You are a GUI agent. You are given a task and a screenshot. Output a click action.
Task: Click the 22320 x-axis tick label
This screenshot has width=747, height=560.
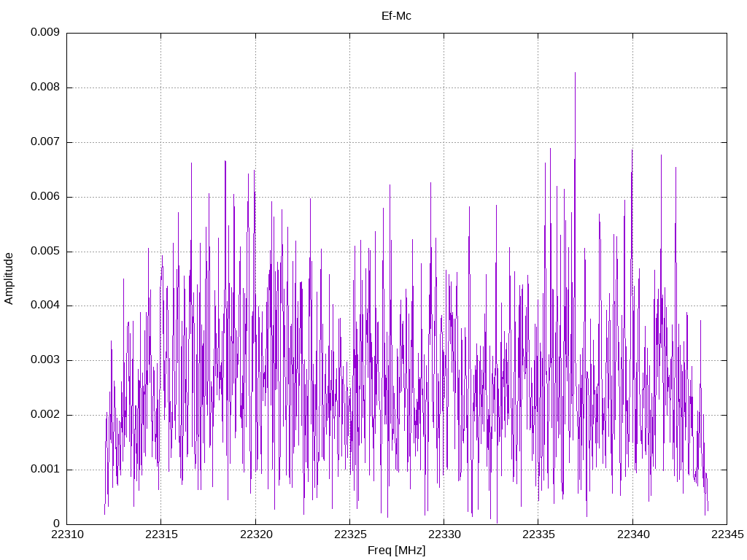tap(256, 534)
